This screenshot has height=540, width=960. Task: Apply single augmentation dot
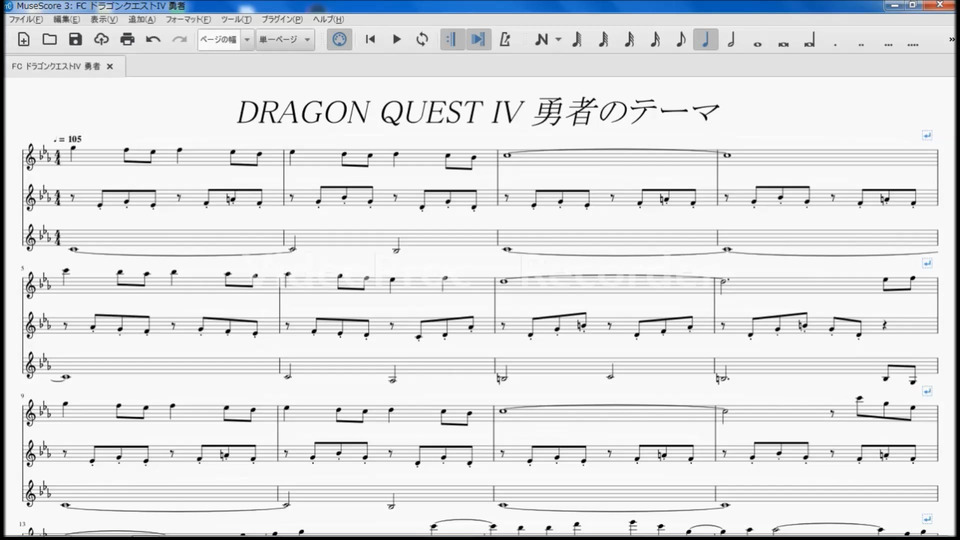835,43
